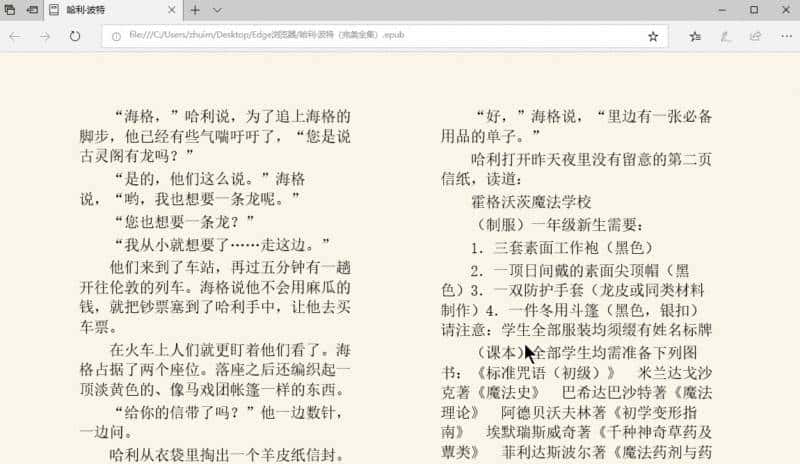Click the text 他们来到了车站

coord(165,267)
